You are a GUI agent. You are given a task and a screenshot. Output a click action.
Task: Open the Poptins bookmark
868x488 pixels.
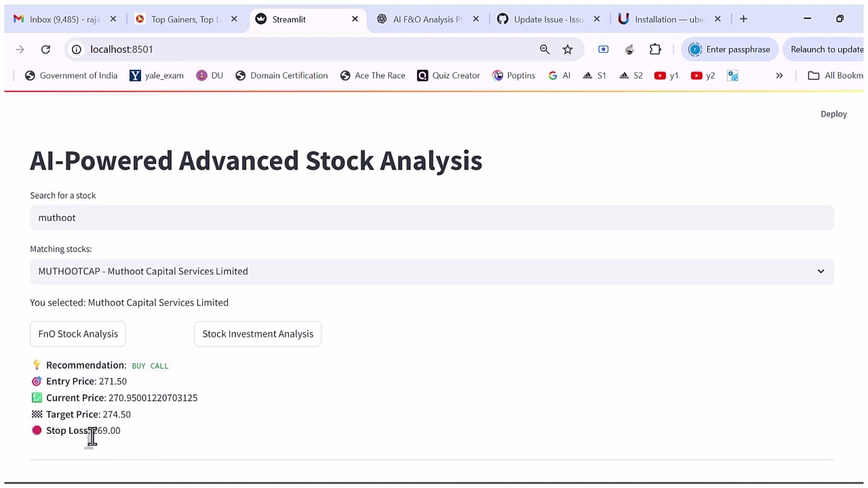coord(514,75)
